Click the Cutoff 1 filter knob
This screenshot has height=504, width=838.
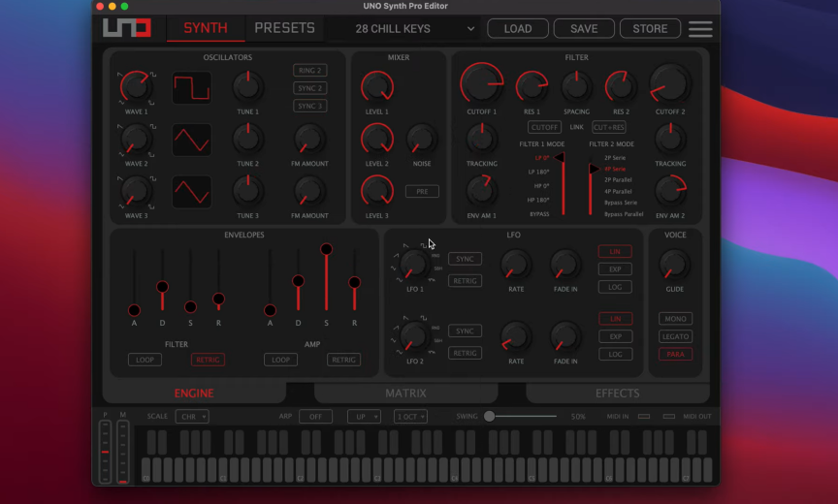pyautogui.click(x=481, y=84)
